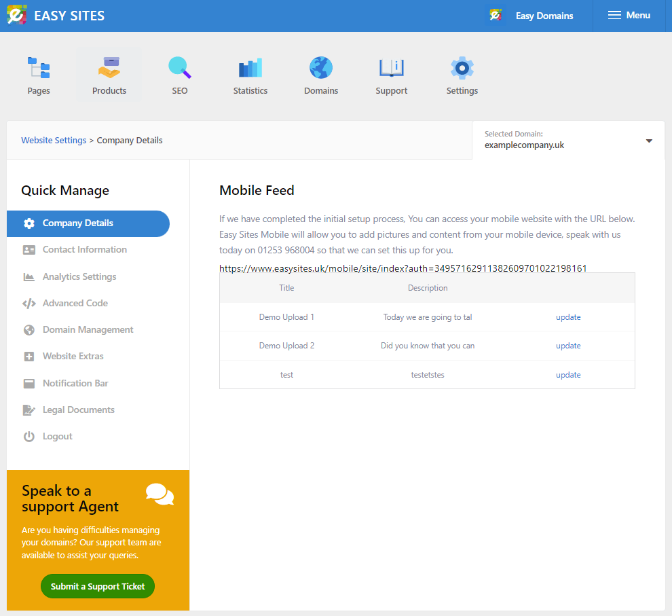
Task: Click the 'Speak to a support Agent' heading
Action: [x=71, y=499]
